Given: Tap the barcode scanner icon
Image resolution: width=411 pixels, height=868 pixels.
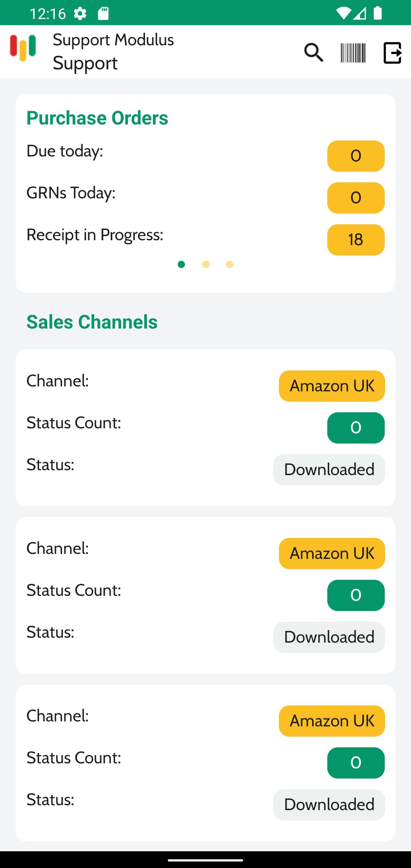Looking at the screenshot, I should pos(353,53).
